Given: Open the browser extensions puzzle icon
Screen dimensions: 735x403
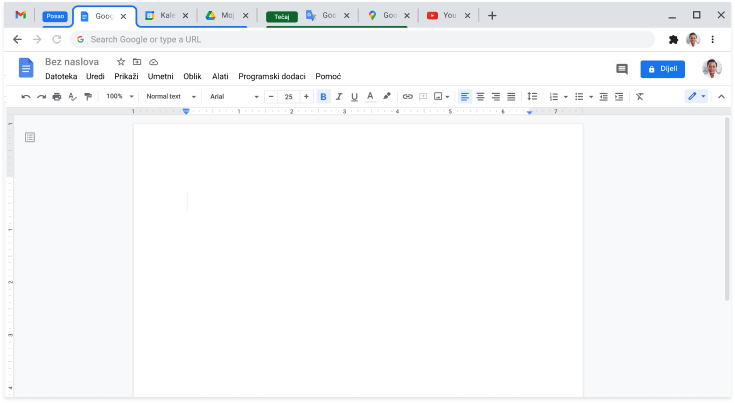Looking at the screenshot, I should tap(674, 39).
